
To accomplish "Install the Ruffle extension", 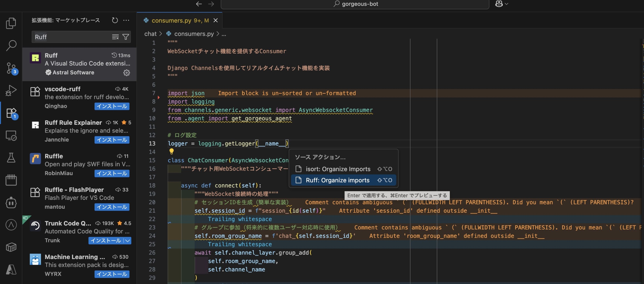I will (x=112, y=173).
